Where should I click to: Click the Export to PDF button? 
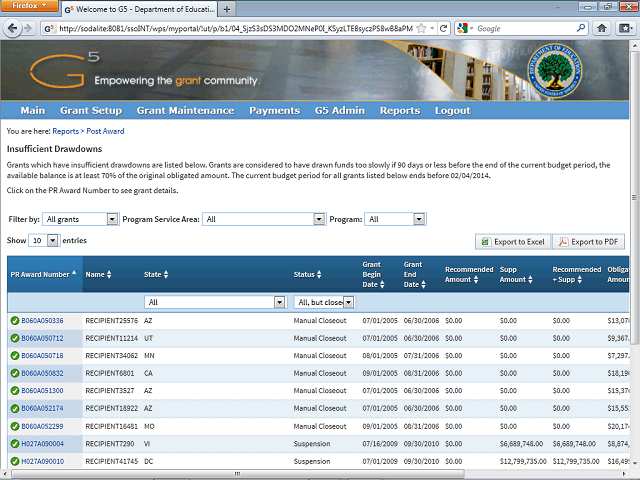pos(588,242)
